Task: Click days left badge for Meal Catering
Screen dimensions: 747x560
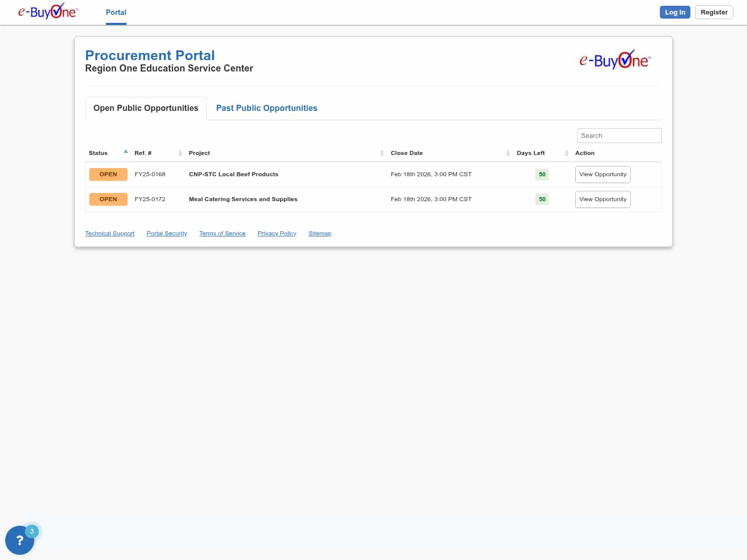Action: (542, 200)
